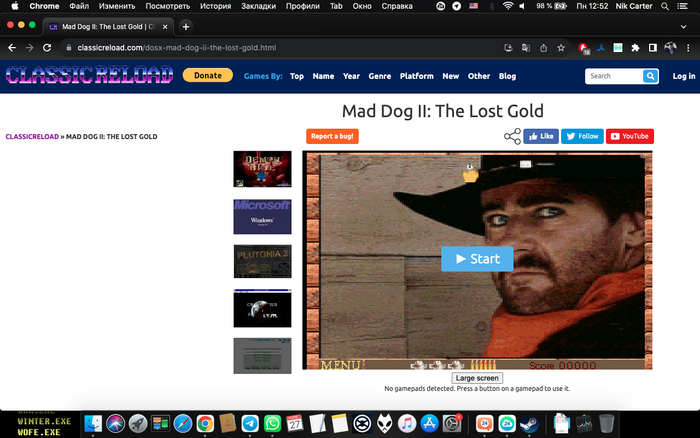Open Finder from the Dock

93,423
